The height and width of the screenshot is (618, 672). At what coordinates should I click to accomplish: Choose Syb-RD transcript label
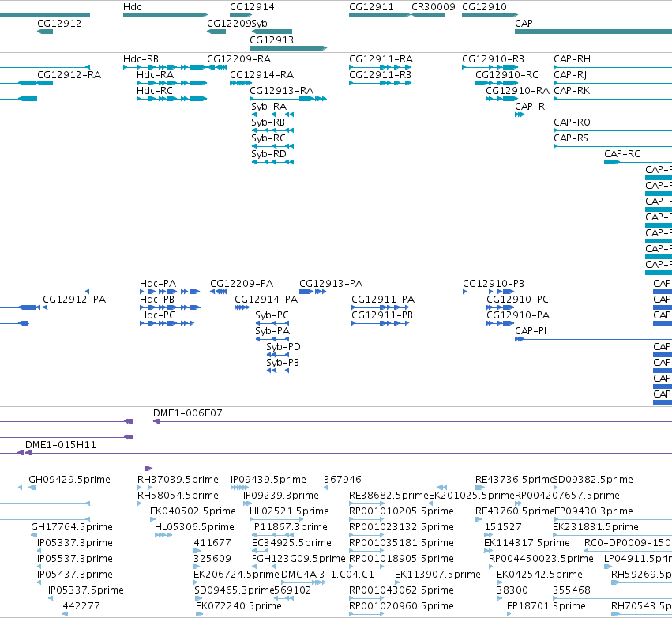(268, 154)
